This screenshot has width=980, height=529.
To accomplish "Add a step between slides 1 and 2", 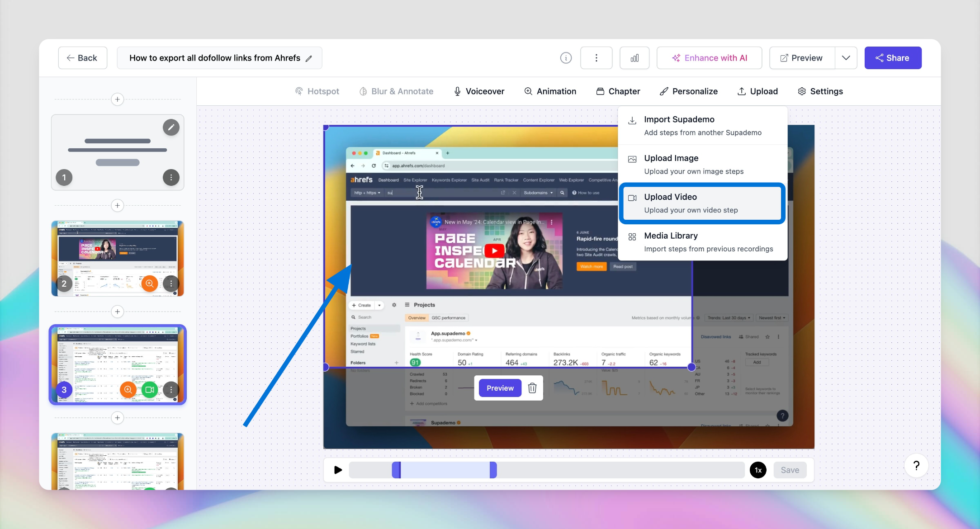I will (x=118, y=205).
